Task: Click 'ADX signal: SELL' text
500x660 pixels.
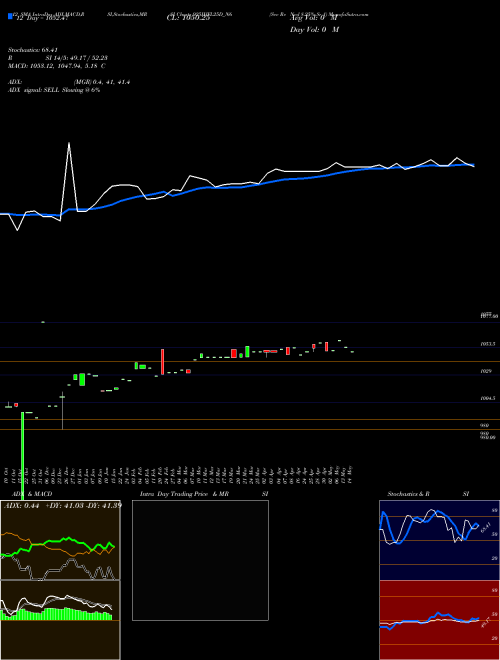Action: [x=34, y=90]
